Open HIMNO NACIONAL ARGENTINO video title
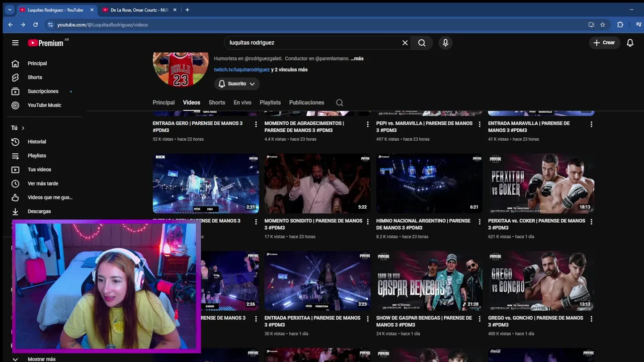 [423, 224]
